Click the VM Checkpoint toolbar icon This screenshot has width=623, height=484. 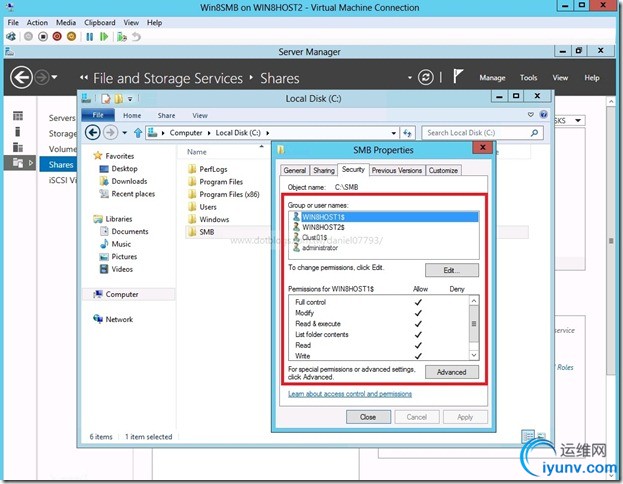pos(122,37)
